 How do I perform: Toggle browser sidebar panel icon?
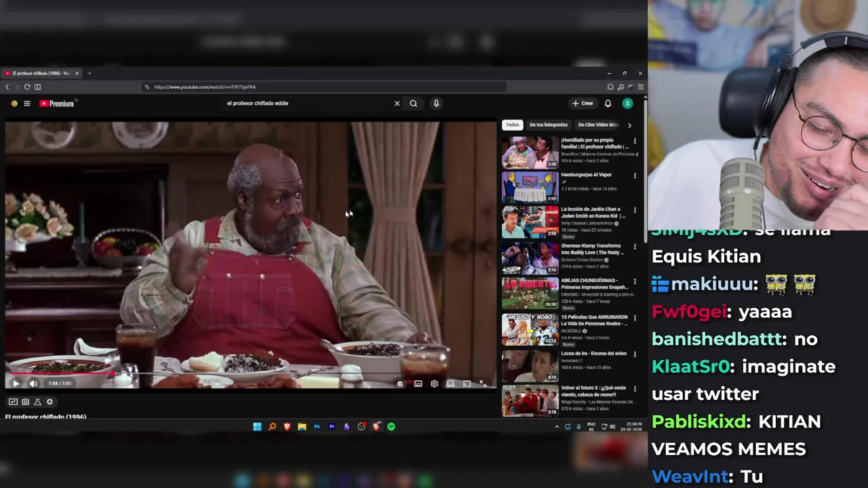coord(37,87)
